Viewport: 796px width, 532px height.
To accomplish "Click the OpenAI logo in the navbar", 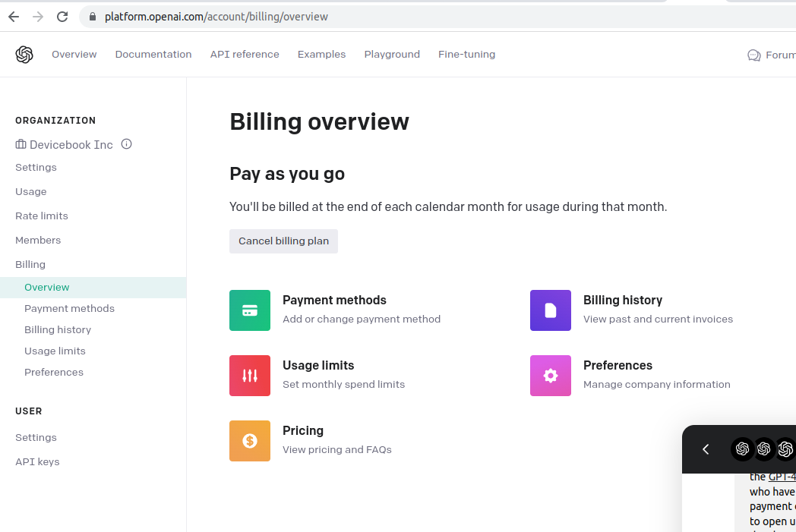I will [x=23, y=54].
